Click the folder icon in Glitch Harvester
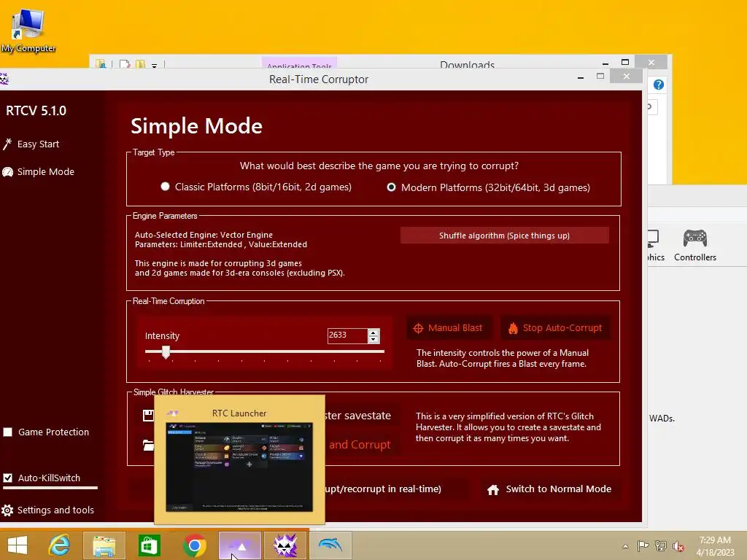The width and height of the screenshot is (747, 560). [148, 446]
